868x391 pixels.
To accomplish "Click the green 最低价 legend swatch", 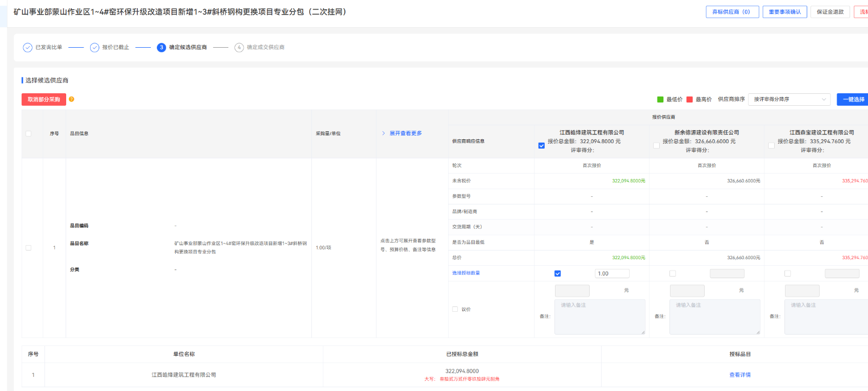I will (660, 100).
